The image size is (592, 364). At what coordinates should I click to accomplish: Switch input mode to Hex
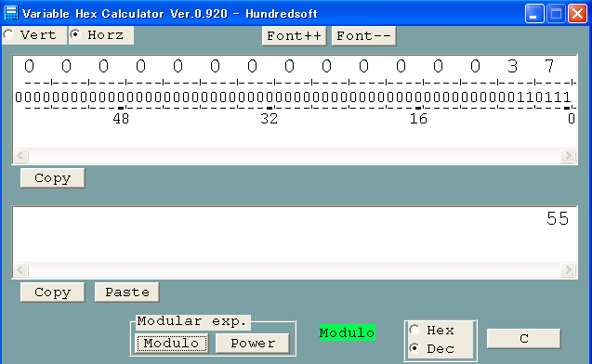coord(431,330)
